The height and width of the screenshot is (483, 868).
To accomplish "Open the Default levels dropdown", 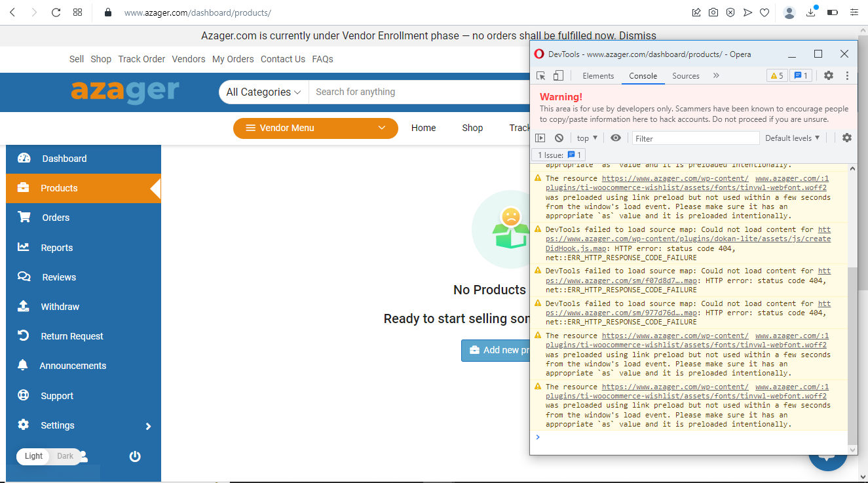I will tap(793, 138).
